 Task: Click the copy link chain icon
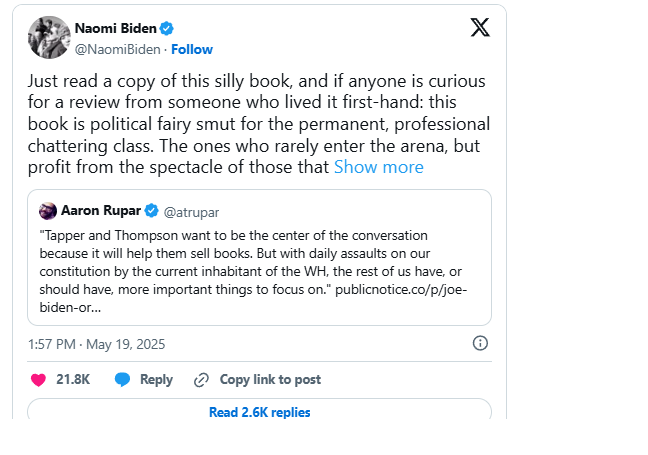point(201,380)
